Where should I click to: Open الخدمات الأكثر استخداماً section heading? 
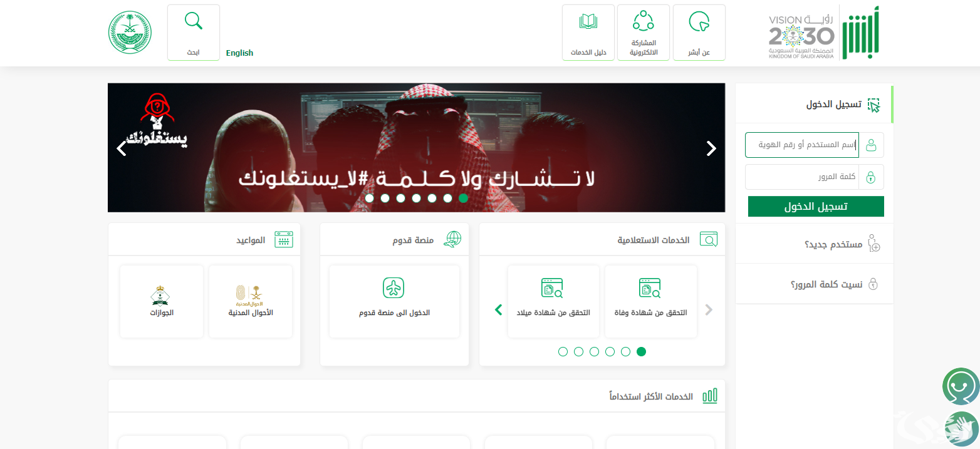651,396
